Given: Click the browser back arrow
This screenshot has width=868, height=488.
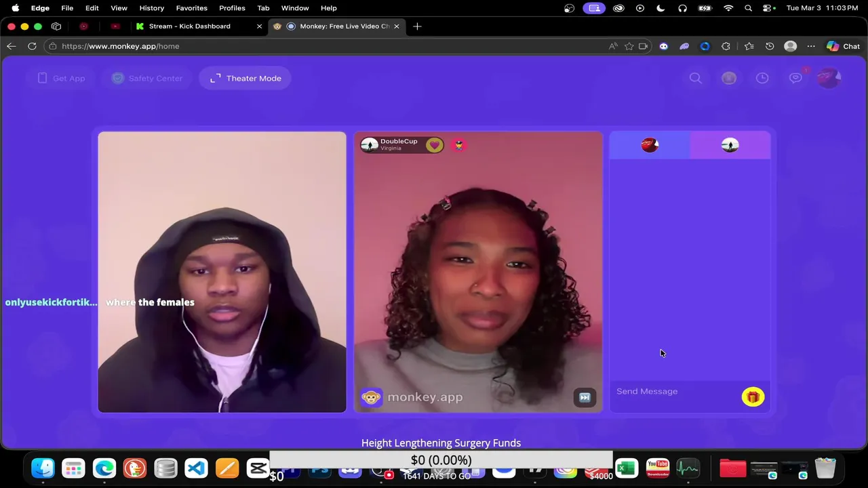Looking at the screenshot, I should tap(12, 46).
